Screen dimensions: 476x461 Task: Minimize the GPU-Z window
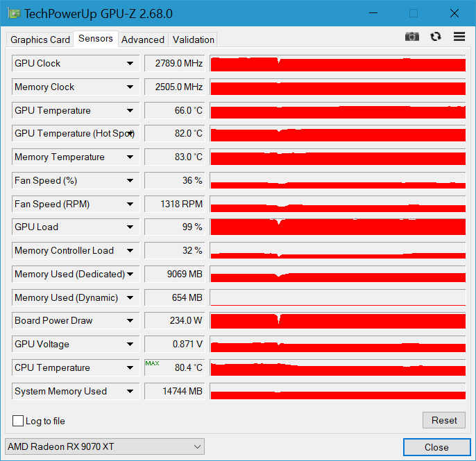[373, 13]
